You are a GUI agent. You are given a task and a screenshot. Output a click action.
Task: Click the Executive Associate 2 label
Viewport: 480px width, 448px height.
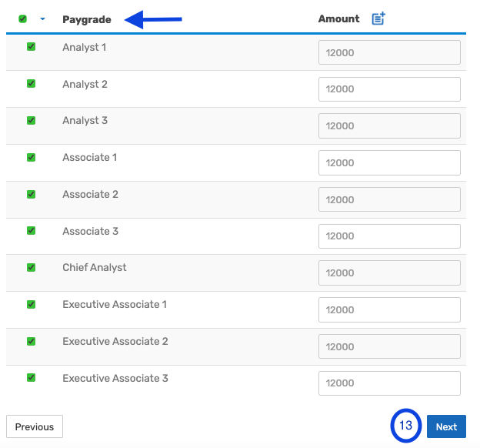click(x=115, y=341)
